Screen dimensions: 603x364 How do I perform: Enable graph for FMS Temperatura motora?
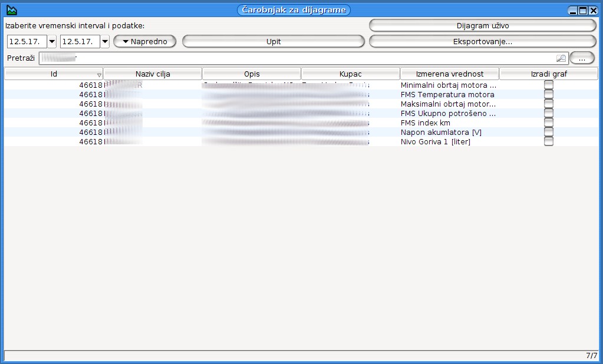pyautogui.click(x=549, y=94)
